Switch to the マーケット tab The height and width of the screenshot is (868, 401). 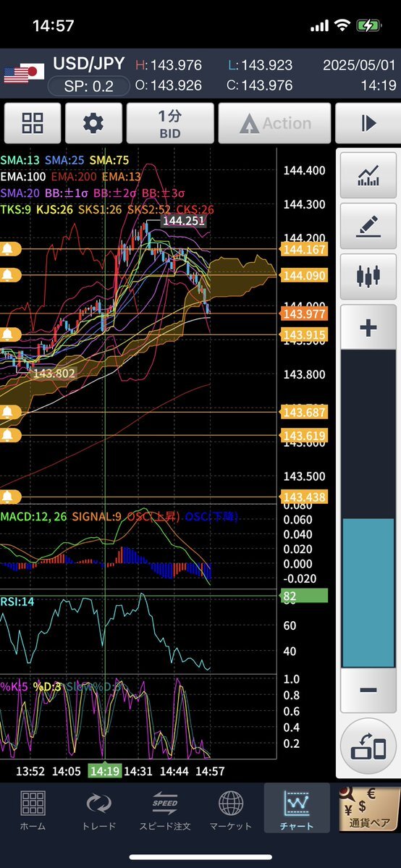(x=230, y=810)
